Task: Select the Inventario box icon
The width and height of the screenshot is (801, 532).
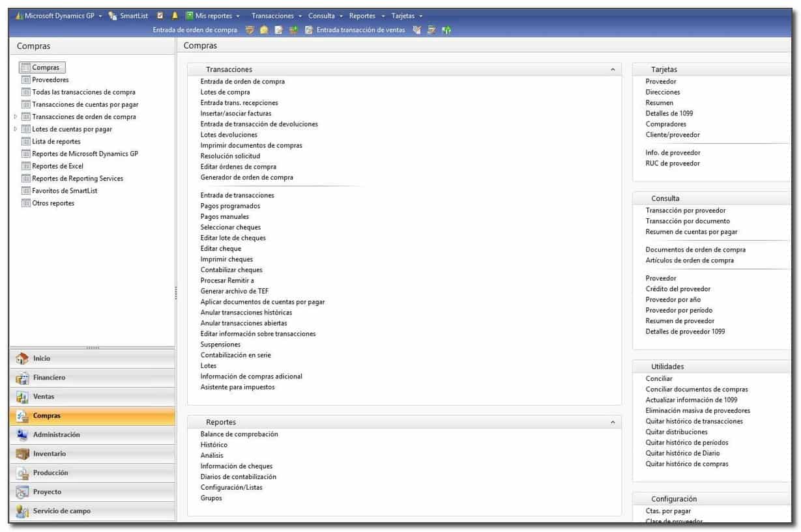Action: 23,455
